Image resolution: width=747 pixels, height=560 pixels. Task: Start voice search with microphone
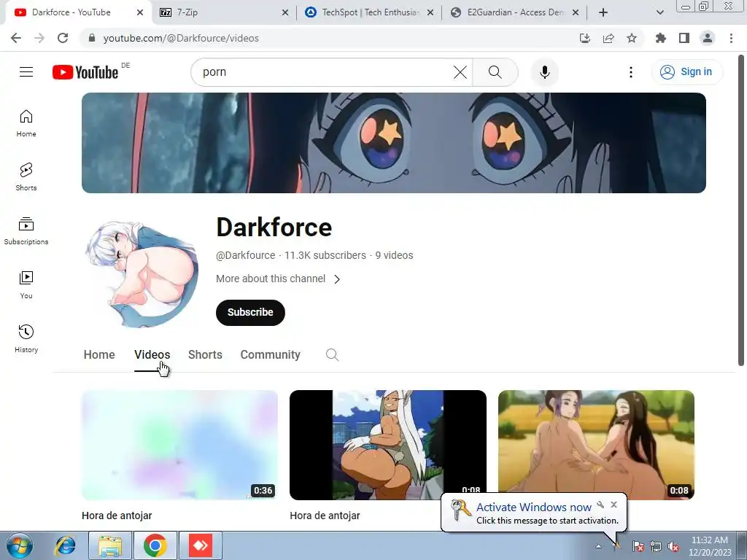point(544,72)
